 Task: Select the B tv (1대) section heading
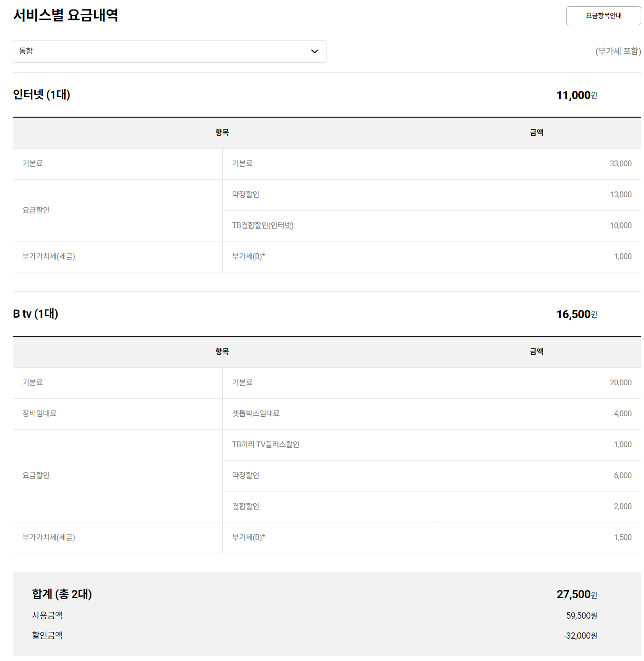36,314
